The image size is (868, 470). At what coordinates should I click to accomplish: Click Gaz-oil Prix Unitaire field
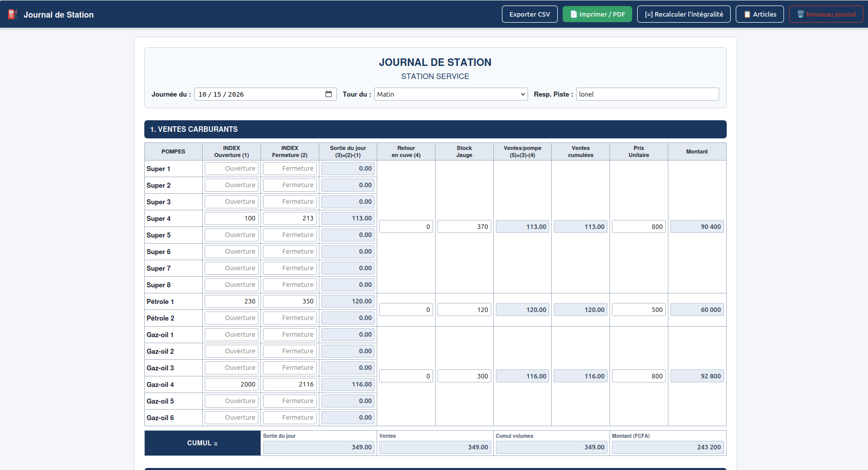(639, 376)
